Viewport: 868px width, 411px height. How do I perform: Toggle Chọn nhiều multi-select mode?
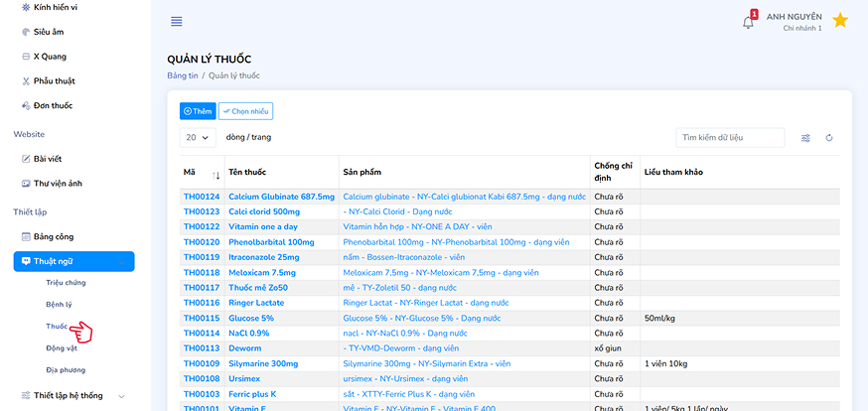[x=245, y=111]
